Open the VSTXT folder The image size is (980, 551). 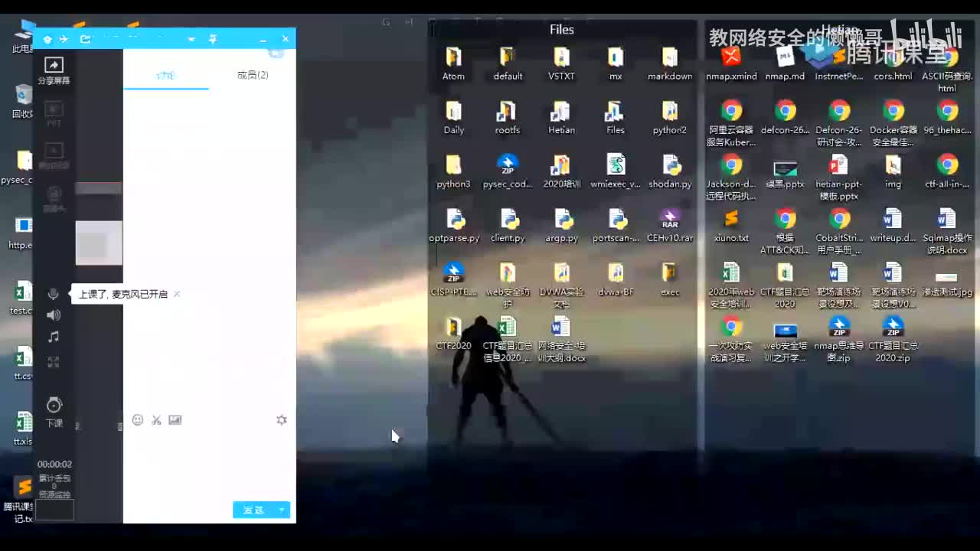(x=561, y=64)
